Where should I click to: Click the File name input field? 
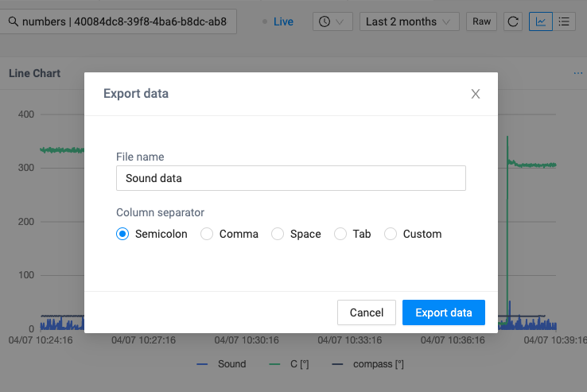291,178
